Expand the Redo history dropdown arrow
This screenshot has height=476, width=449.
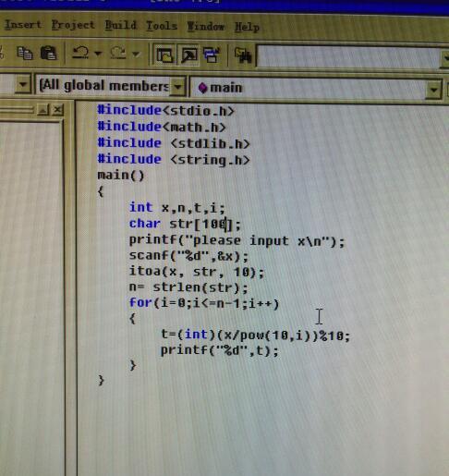click(x=136, y=55)
